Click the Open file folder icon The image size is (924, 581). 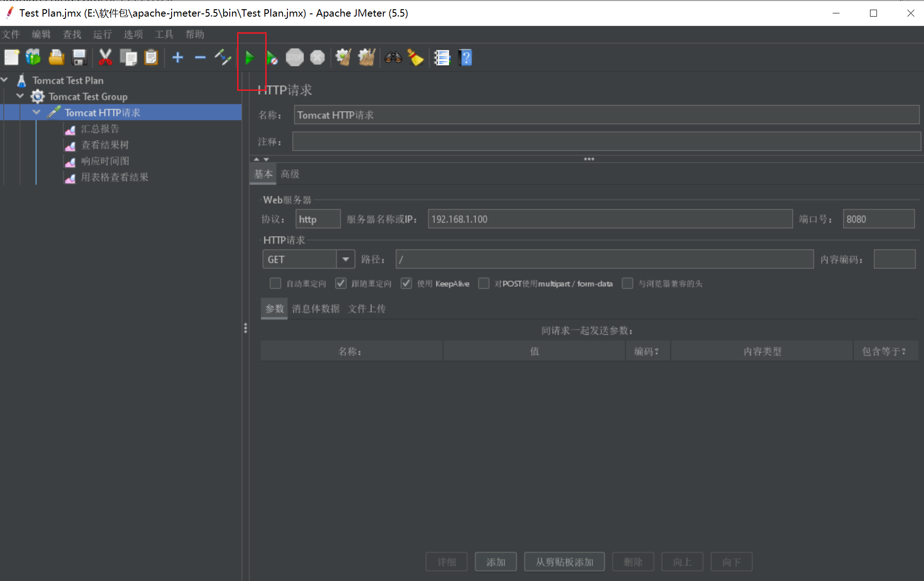coord(56,58)
